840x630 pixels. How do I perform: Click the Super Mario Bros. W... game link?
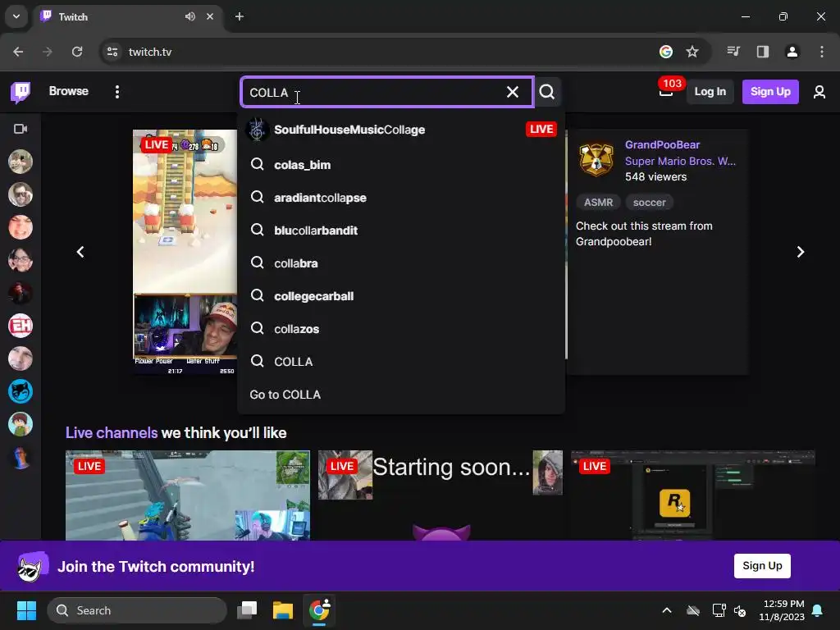point(680,161)
